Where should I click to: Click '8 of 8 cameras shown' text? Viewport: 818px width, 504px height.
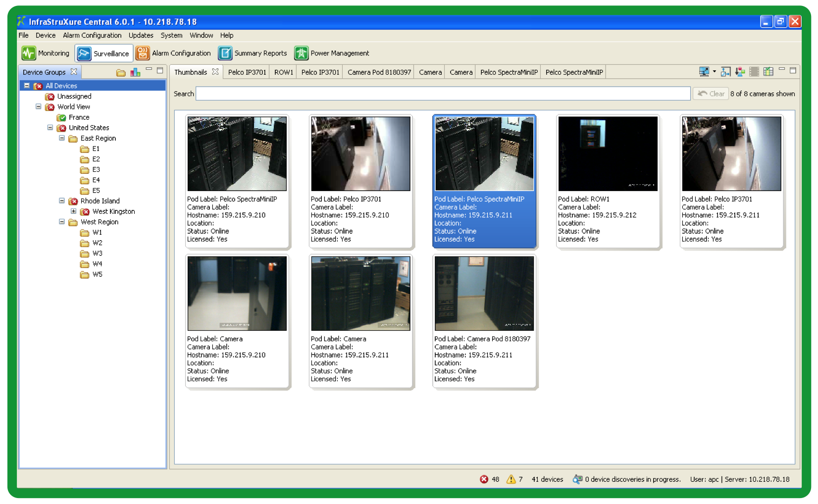click(x=763, y=94)
